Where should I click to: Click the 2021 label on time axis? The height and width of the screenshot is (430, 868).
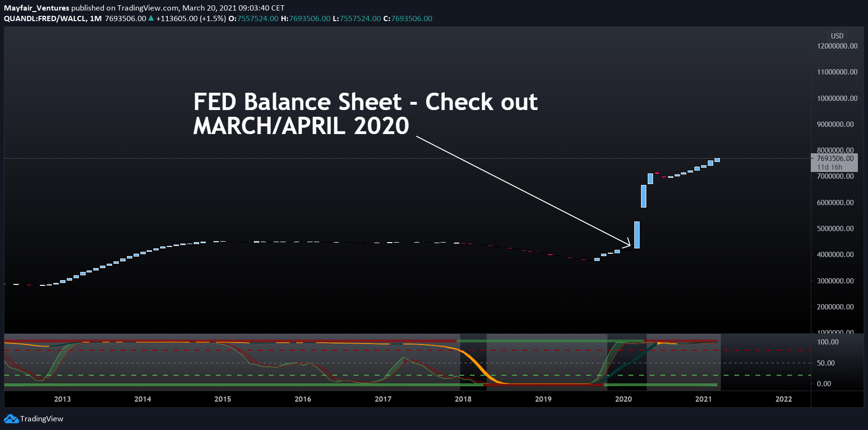704,399
